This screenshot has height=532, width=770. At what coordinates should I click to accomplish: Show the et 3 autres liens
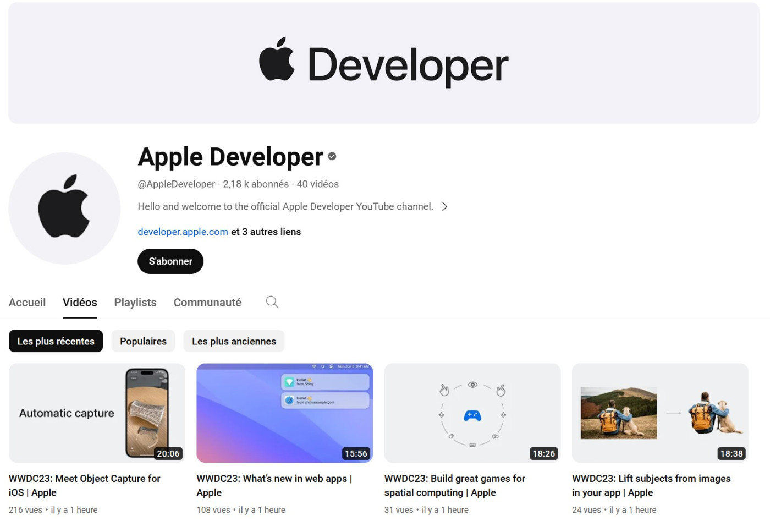pos(266,232)
